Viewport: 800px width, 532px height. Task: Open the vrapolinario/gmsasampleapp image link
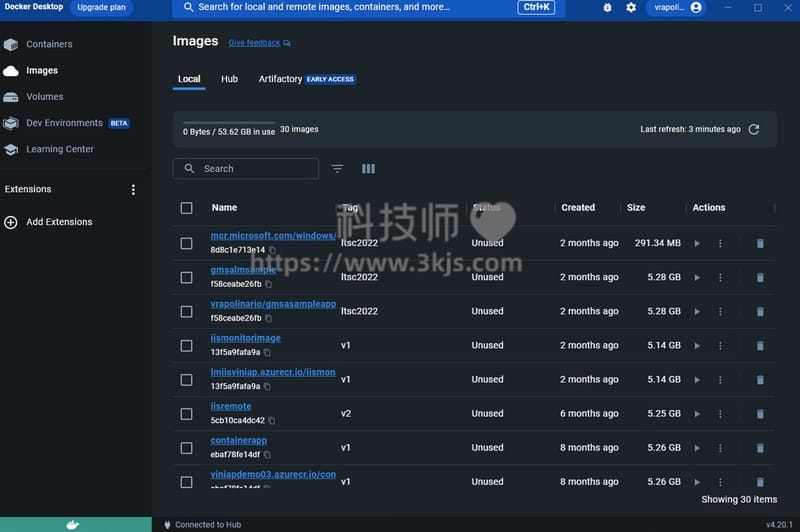(273, 304)
